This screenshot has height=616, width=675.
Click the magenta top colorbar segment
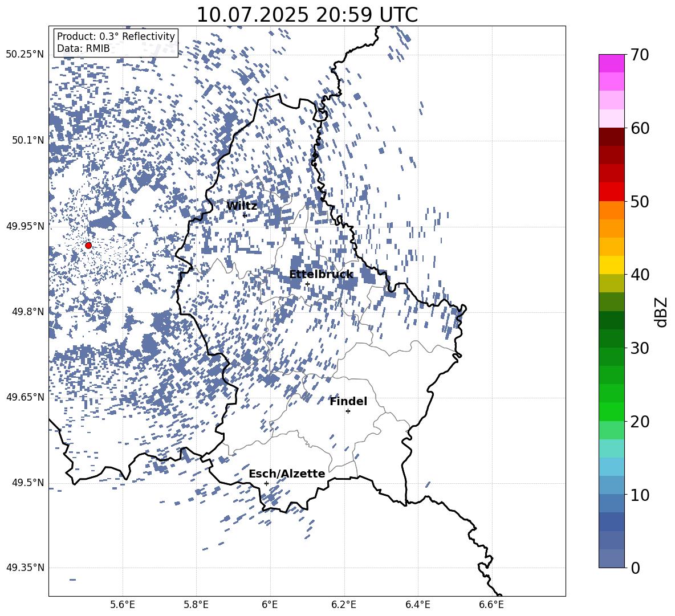click(611, 63)
